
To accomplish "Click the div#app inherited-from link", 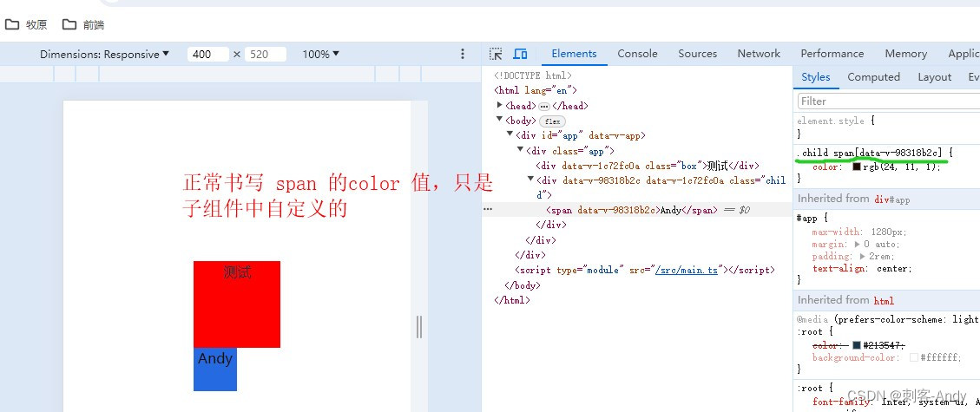I will pos(891,199).
